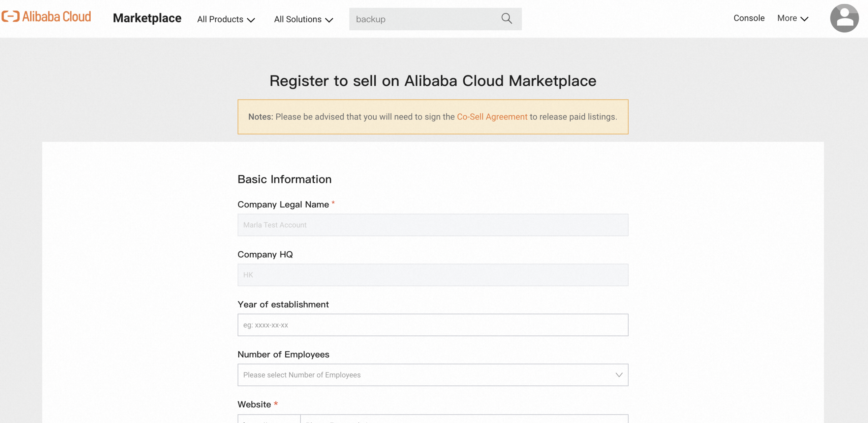Click the 'Website' field label
Viewport: 868px width, 423px height.
pyautogui.click(x=254, y=404)
